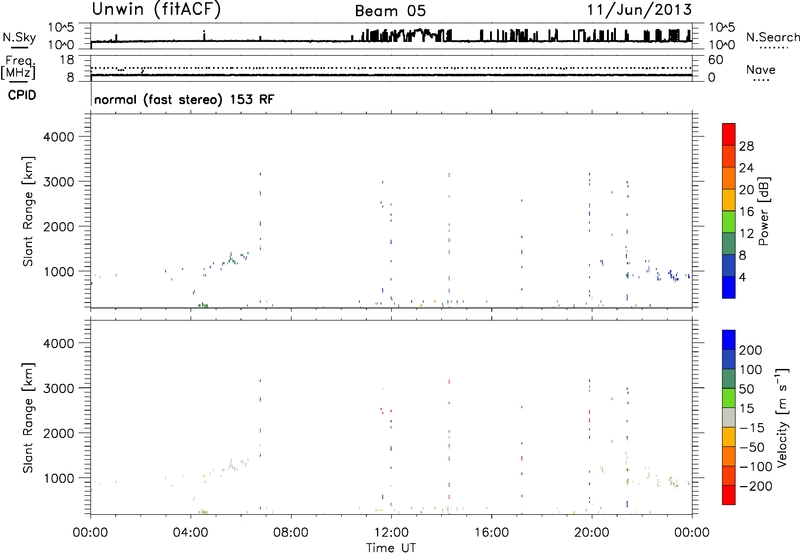The height and width of the screenshot is (554, 800).
Task: Click the 'Power [dB]' colorbar title
Action: click(764, 211)
